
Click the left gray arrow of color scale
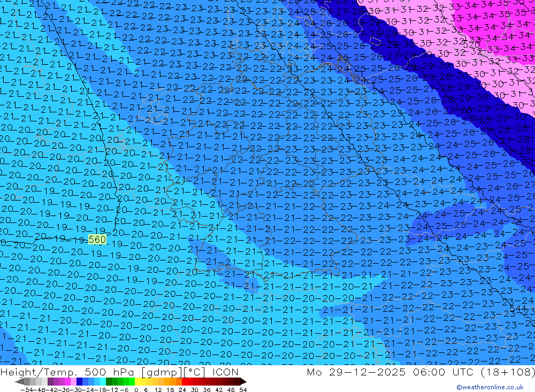[x=20, y=381]
